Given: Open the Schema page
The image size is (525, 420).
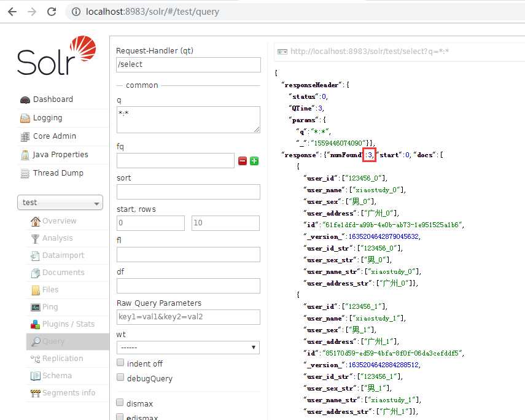Looking at the screenshot, I should [x=57, y=376].
